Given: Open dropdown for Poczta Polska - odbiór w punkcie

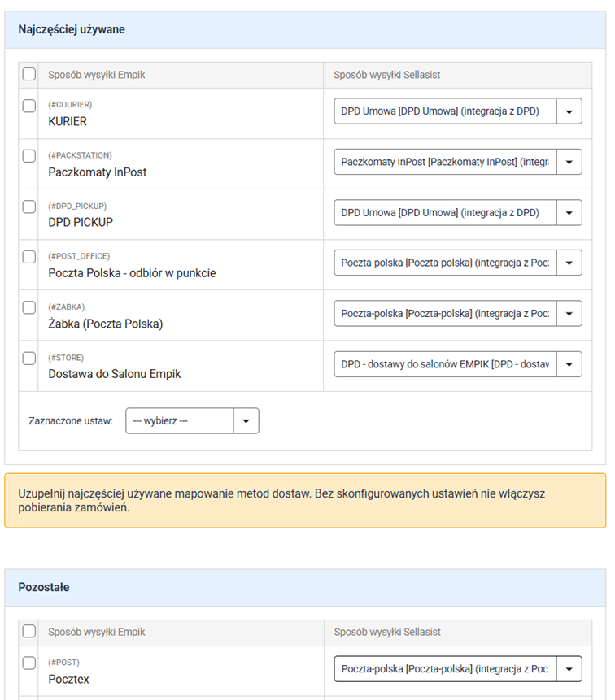Looking at the screenshot, I should click(569, 263).
